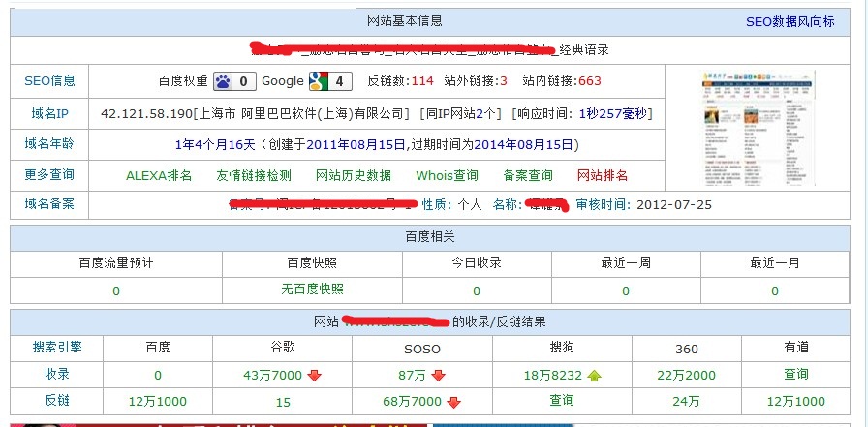The height and width of the screenshot is (427, 868).
Task: Click 360 反链 24万 value
Action: [x=687, y=402]
